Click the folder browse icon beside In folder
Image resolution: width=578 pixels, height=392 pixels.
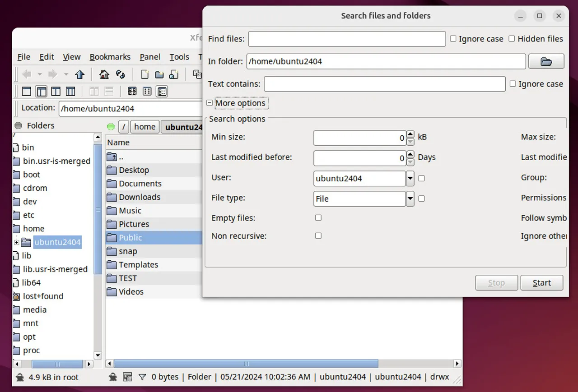tap(546, 61)
